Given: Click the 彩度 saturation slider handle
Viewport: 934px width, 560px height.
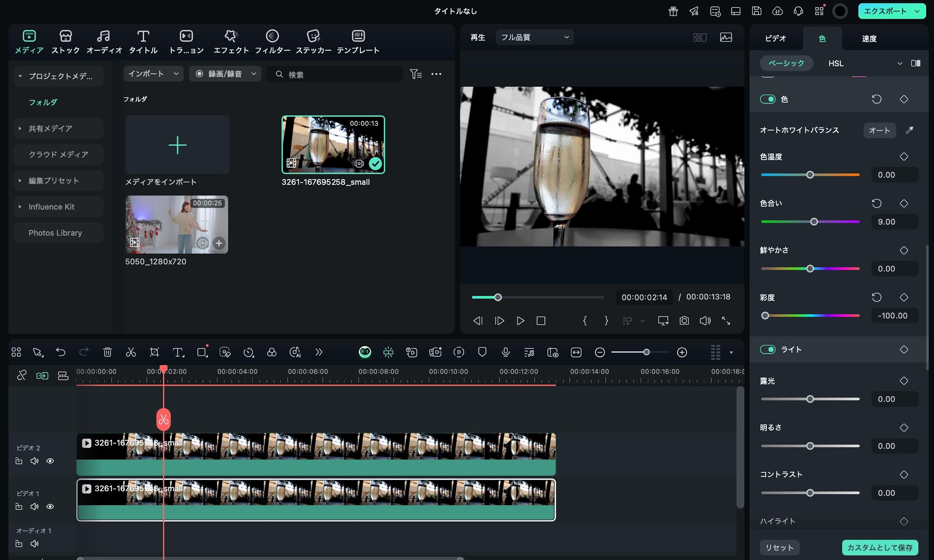Looking at the screenshot, I should click(764, 315).
